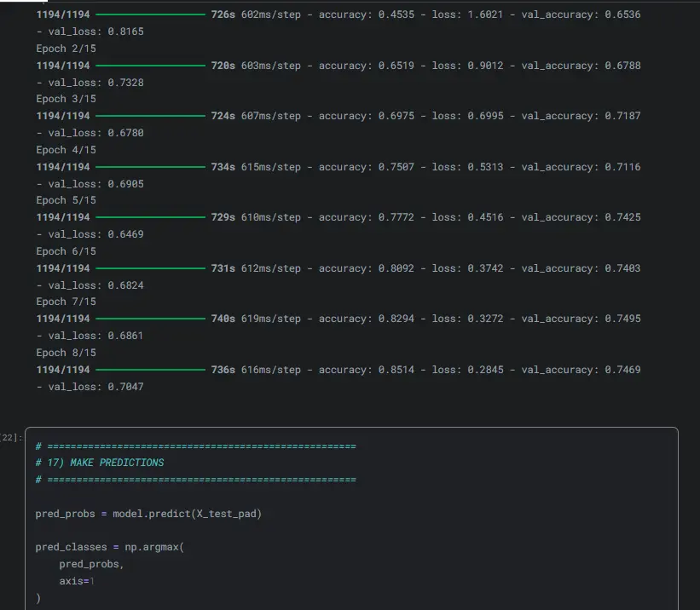Place cursor on 'pred_probs = model.predict(X_test_pad)' line
Image resolution: width=700 pixels, height=610 pixels.
pyautogui.click(x=148, y=514)
